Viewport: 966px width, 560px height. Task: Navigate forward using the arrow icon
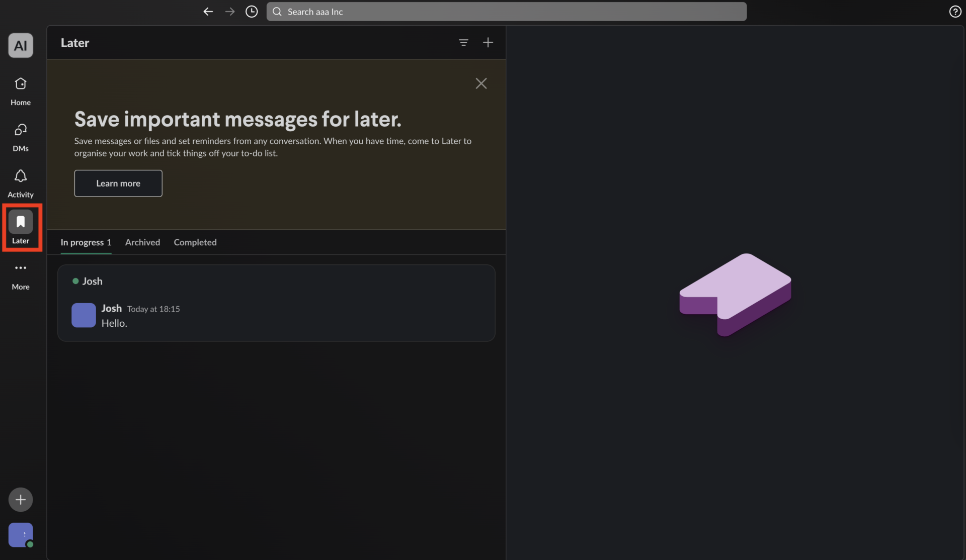click(x=229, y=11)
